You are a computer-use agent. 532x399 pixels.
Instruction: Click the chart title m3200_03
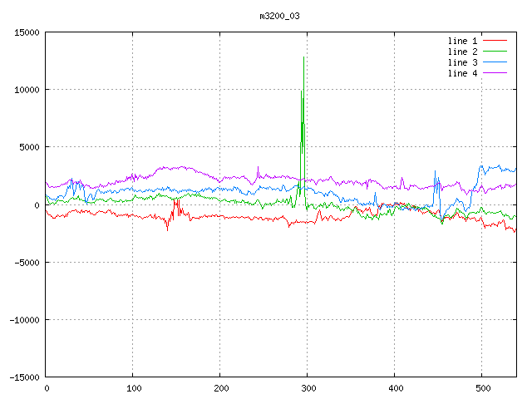tap(279, 16)
